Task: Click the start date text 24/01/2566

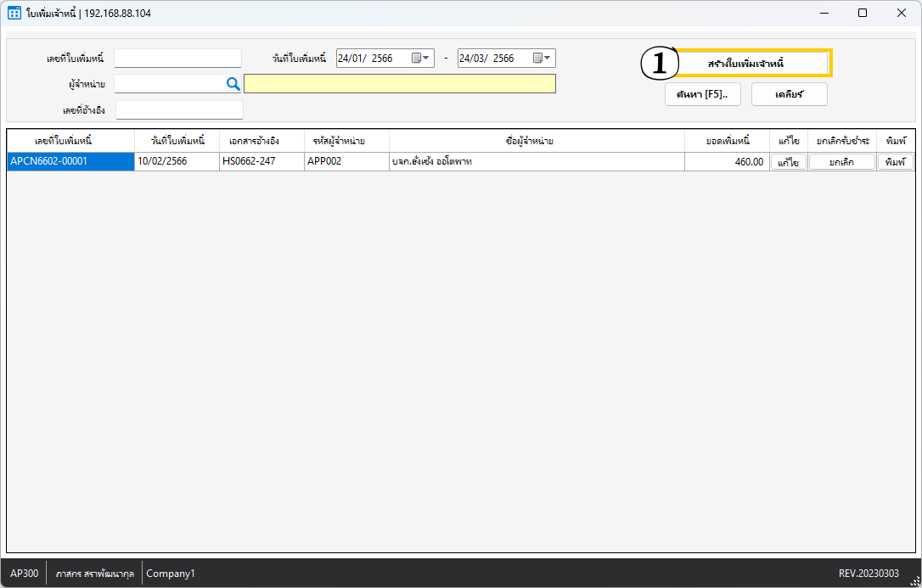Action: tap(365, 59)
